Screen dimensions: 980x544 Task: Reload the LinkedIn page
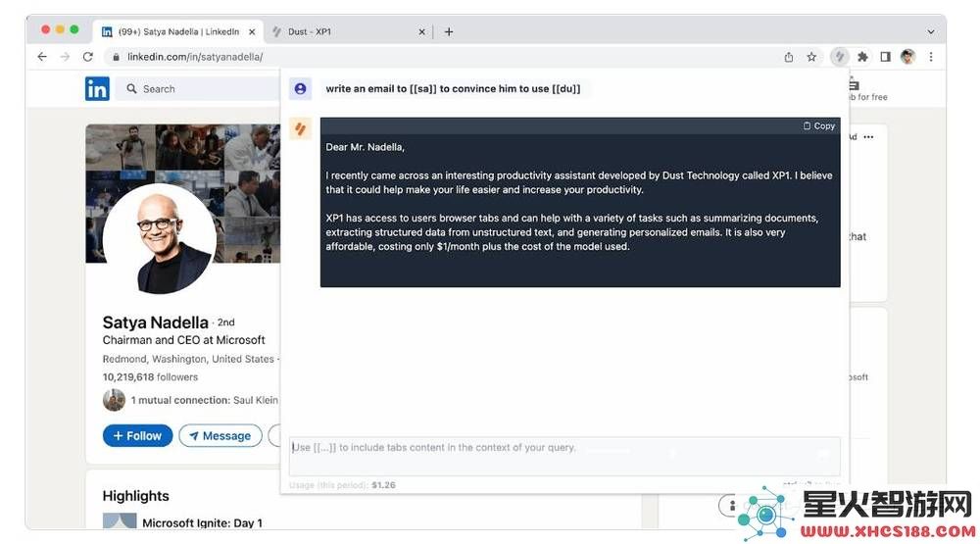pyautogui.click(x=88, y=57)
